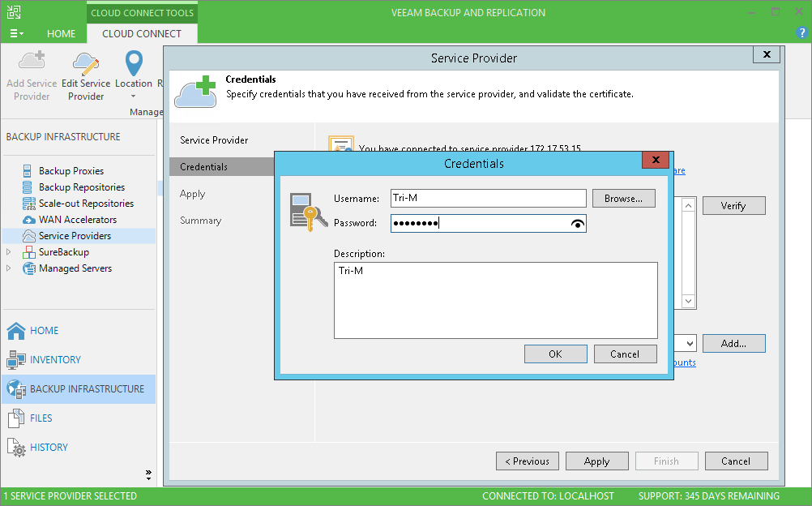Click the Edit Service Provider ribbon icon
The height and width of the screenshot is (506, 812).
86,63
